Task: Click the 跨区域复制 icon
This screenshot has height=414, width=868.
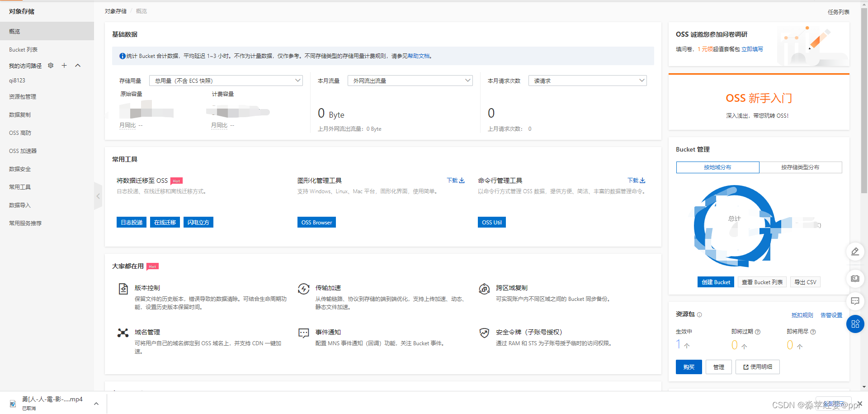Action: click(x=484, y=289)
